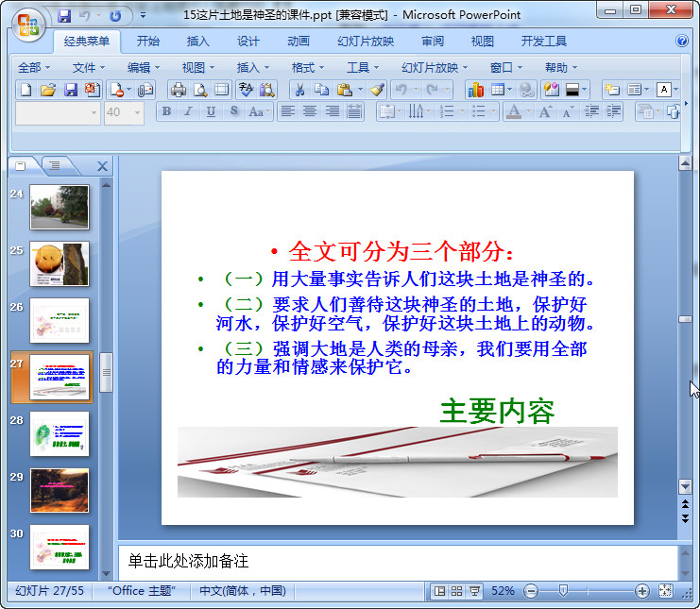700x609 pixels.
Task: Click the zoom slider handle
Action: tap(563, 591)
